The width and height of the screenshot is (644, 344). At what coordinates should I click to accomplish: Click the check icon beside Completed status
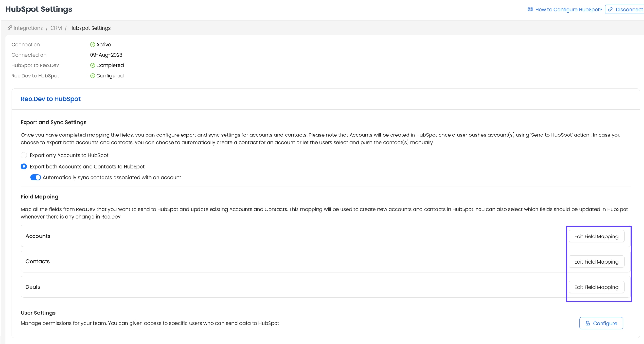click(x=92, y=65)
